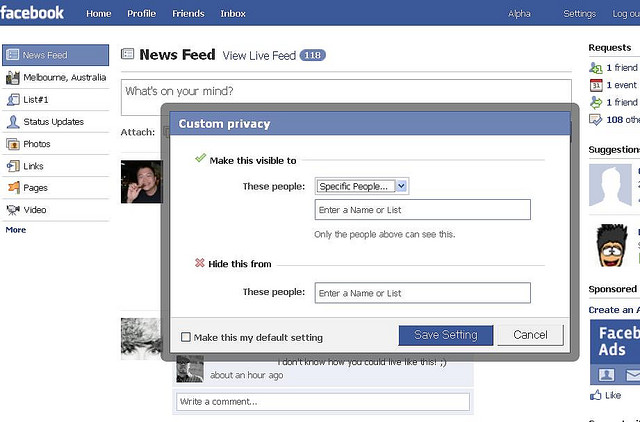Image resolution: width=640 pixels, height=422 pixels.
Task: Enable Make this my default setting checkbox
Action: (x=186, y=337)
